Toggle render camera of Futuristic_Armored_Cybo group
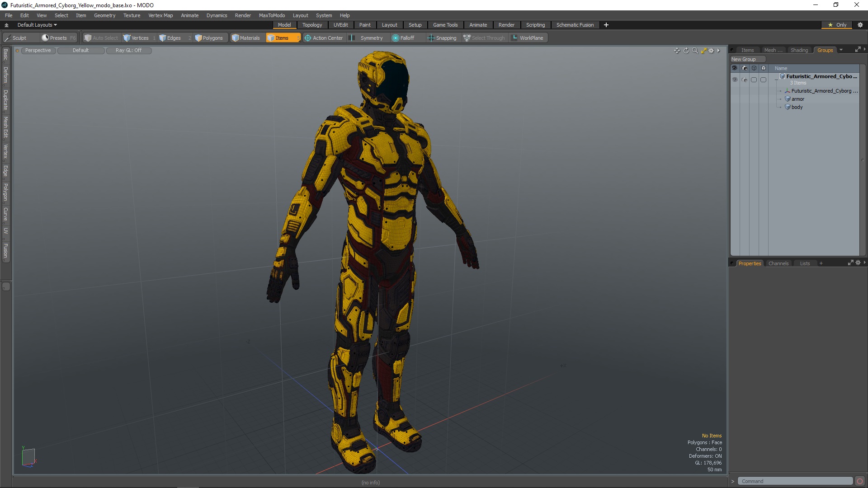 pos(745,80)
